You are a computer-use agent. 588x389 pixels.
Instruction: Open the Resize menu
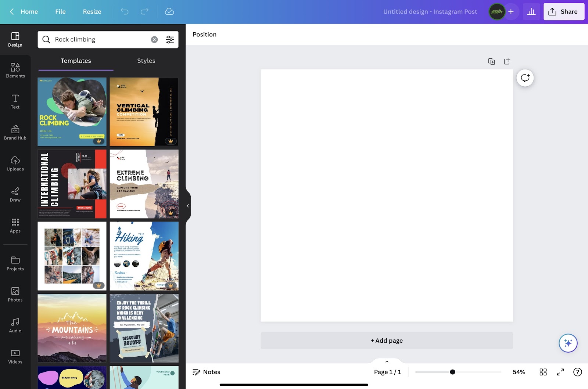[x=92, y=12]
